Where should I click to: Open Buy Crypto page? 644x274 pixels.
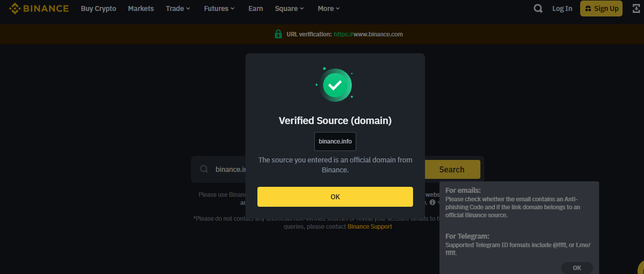coord(98,8)
